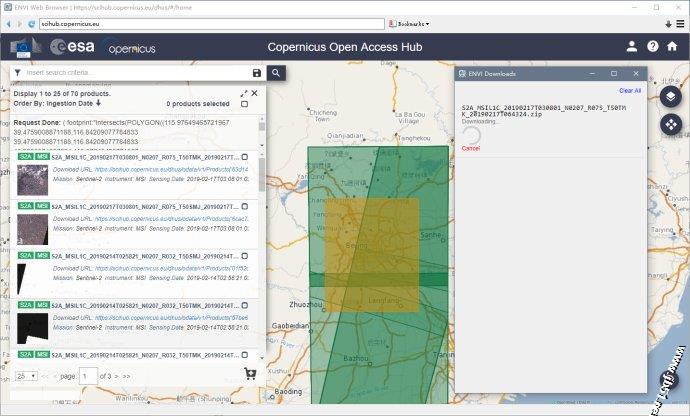Click the browser downloads arrow icon

668,23
